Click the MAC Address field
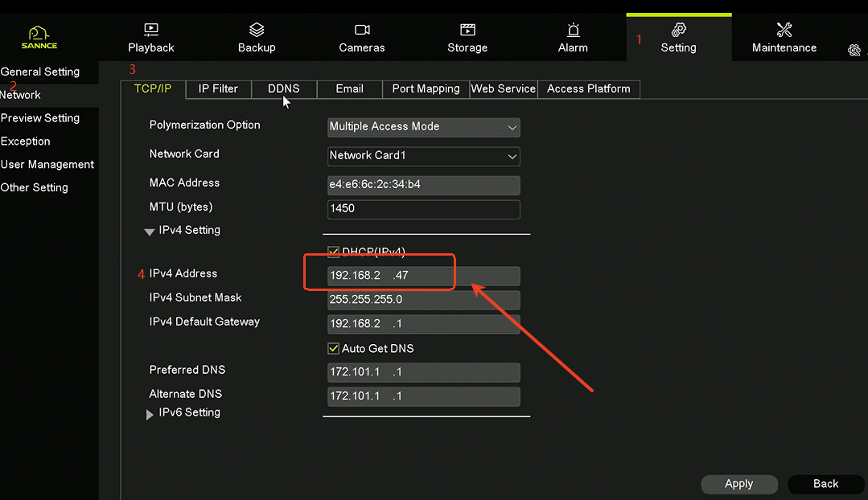Image resolution: width=868 pixels, height=500 pixels. pyautogui.click(x=423, y=185)
